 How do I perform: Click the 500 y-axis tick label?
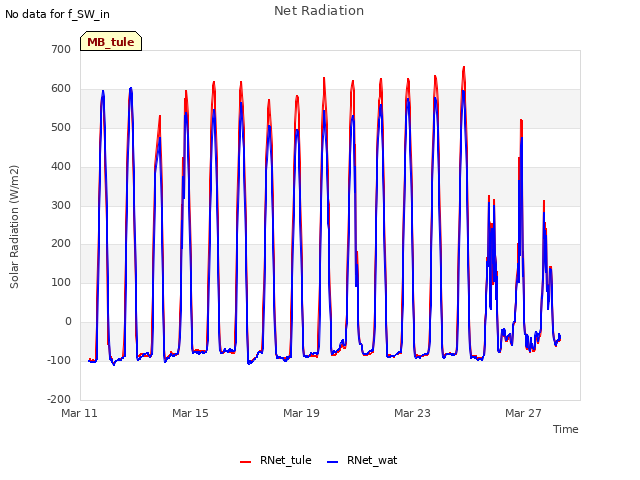(61, 127)
